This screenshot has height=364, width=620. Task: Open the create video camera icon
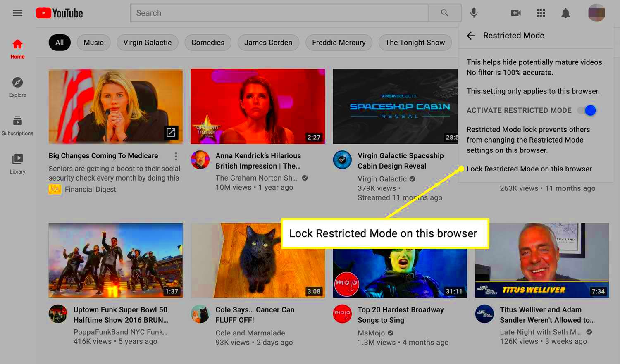tap(516, 13)
